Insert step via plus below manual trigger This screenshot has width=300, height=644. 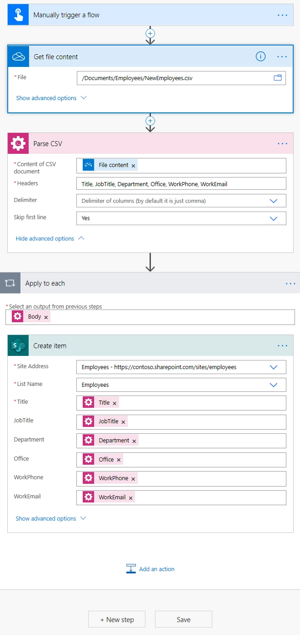pyautogui.click(x=150, y=33)
